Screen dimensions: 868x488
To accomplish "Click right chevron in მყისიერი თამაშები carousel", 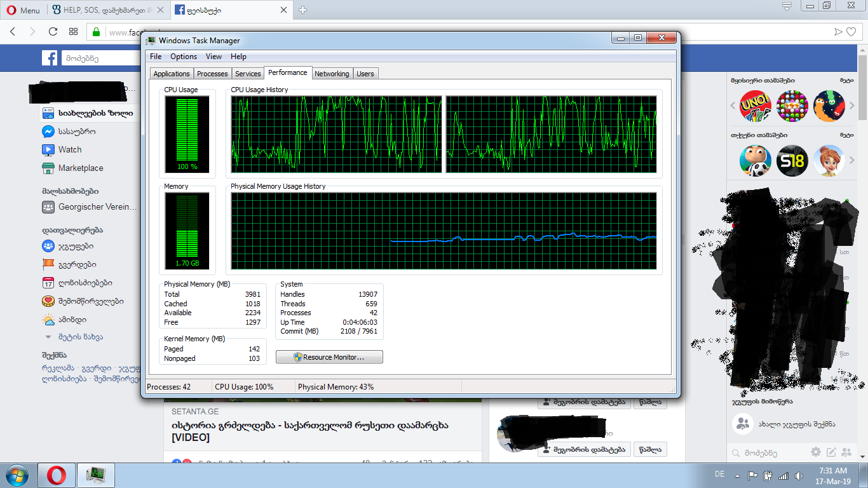I will [x=852, y=106].
